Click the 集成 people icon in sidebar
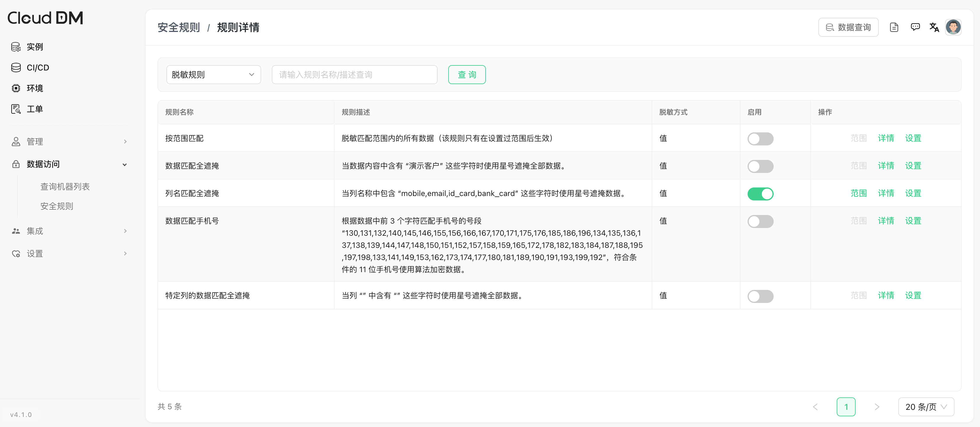The image size is (980, 427). coord(16,231)
